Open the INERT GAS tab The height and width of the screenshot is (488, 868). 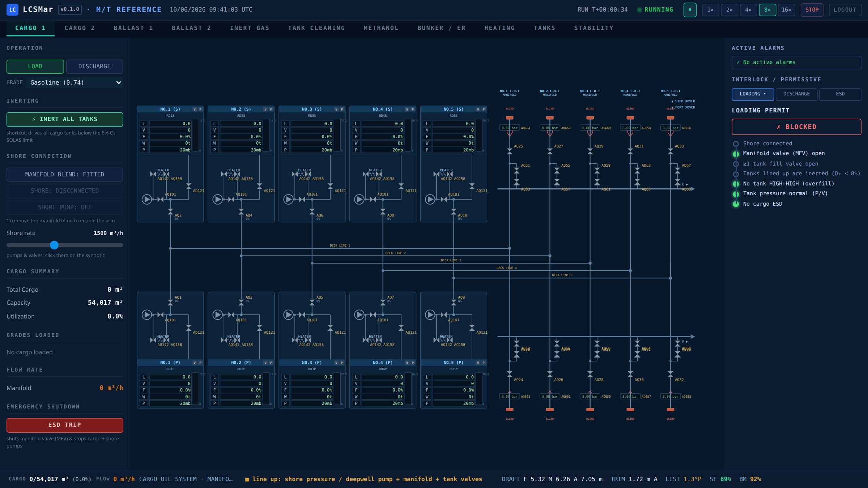tap(250, 28)
